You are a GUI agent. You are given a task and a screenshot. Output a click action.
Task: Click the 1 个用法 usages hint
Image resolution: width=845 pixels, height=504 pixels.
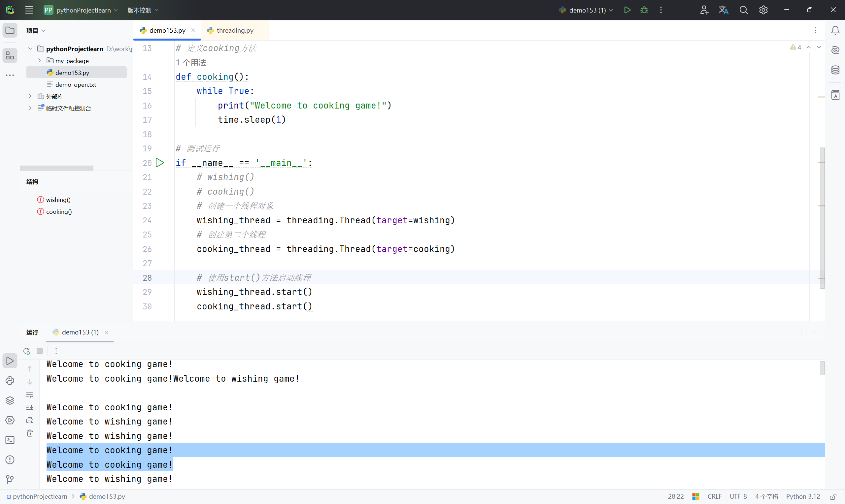pos(191,62)
